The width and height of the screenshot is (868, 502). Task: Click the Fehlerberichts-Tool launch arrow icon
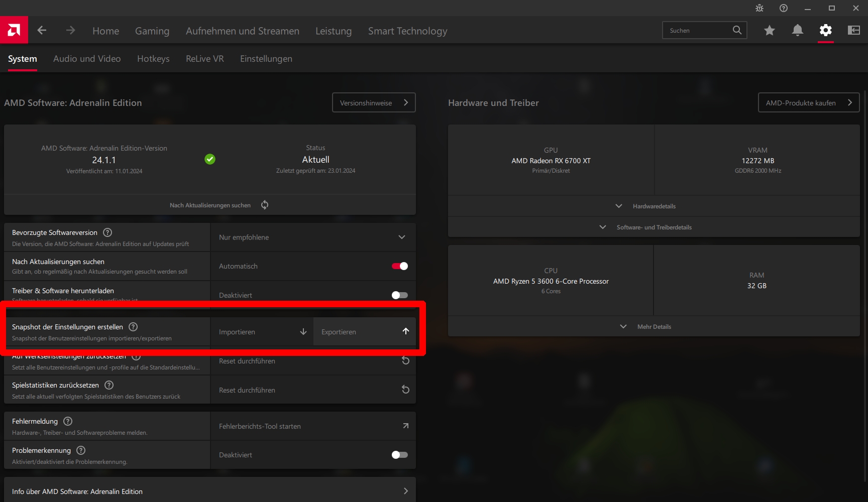(406, 426)
